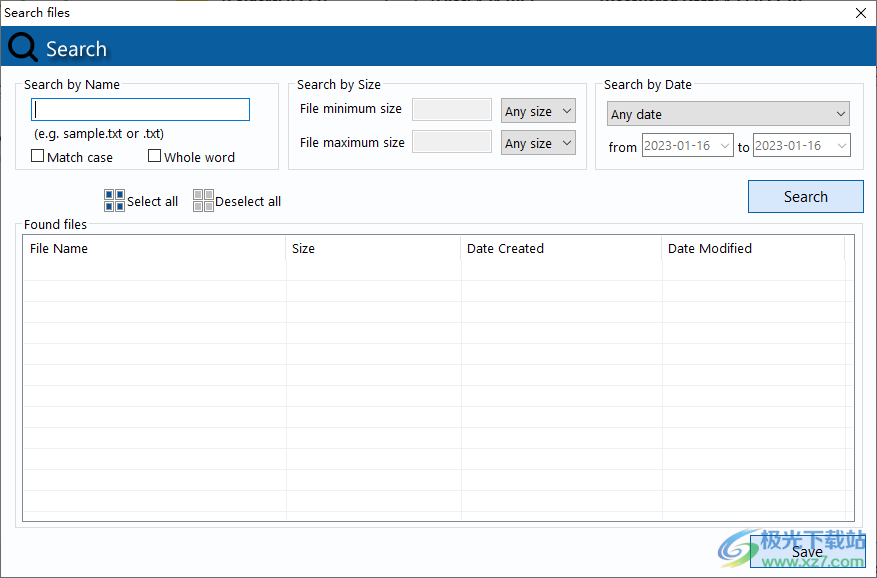Click the File minimum size input box
Image resolution: width=877 pixels, height=578 pixels.
click(451, 110)
